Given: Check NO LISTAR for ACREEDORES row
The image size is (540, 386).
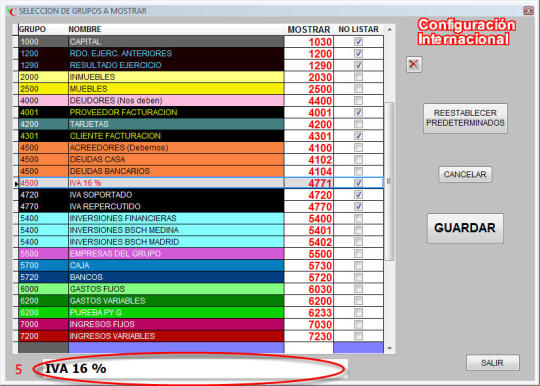Looking at the screenshot, I should [358, 148].
